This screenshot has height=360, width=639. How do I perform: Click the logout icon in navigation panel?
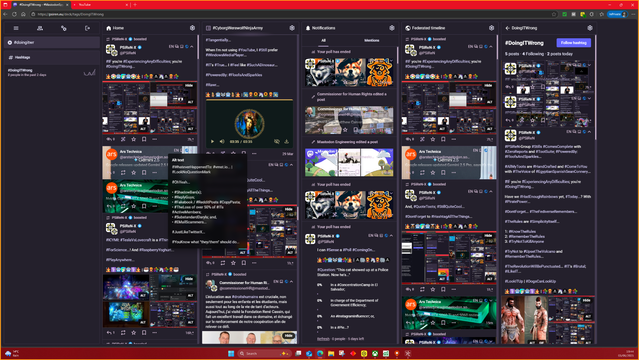click(x=87, y=28)
